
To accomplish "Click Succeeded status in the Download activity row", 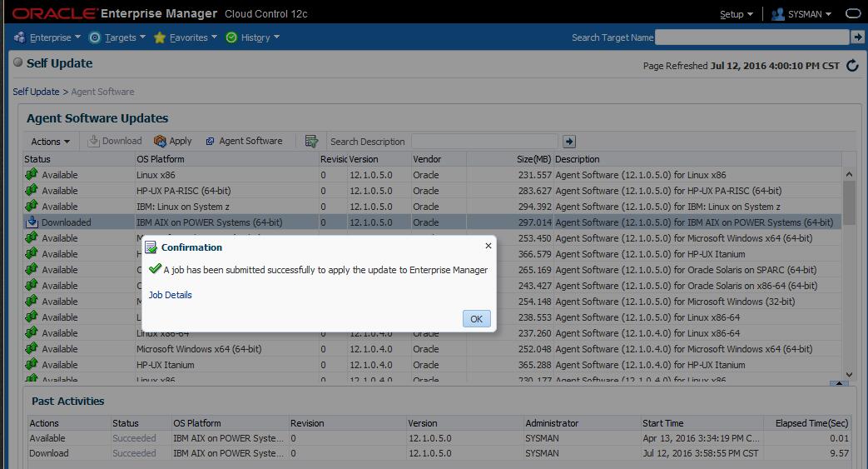I will [134, 453].
